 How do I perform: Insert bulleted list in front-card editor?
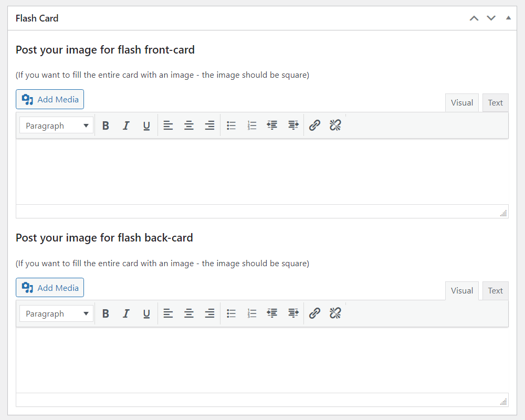(x=231, y=125)
